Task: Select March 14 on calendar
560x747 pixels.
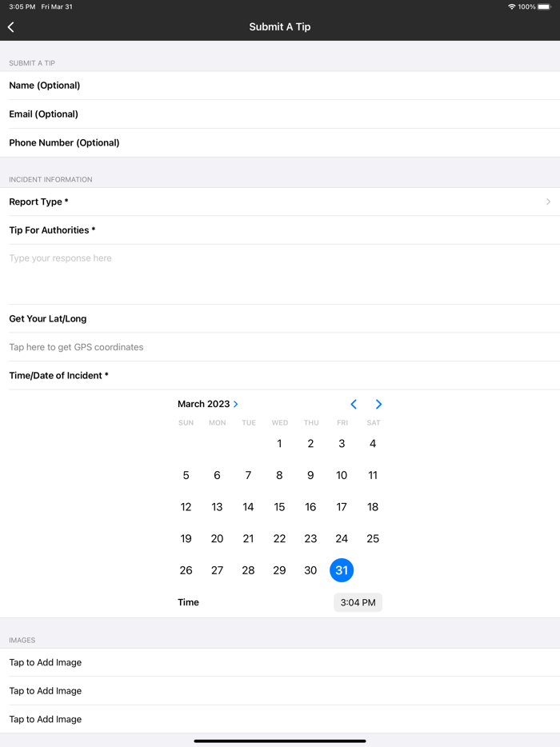Action: pyautogui.click(x=248, y=507)
